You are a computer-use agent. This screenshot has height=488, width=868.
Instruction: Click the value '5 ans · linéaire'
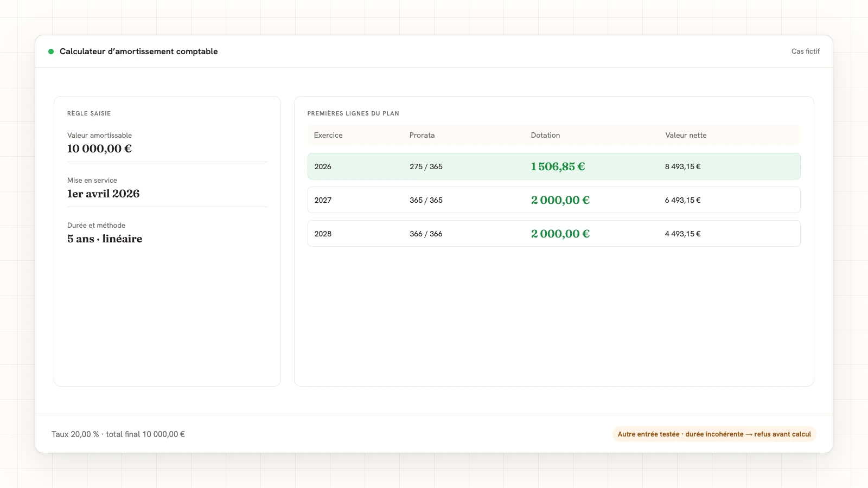[x=105, y=239]
